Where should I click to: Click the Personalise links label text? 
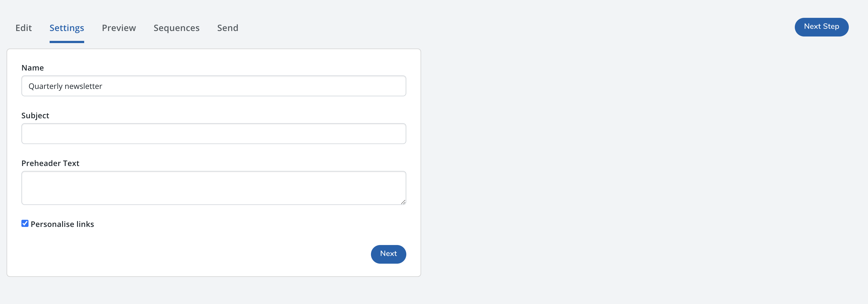(x=62, y=224)
